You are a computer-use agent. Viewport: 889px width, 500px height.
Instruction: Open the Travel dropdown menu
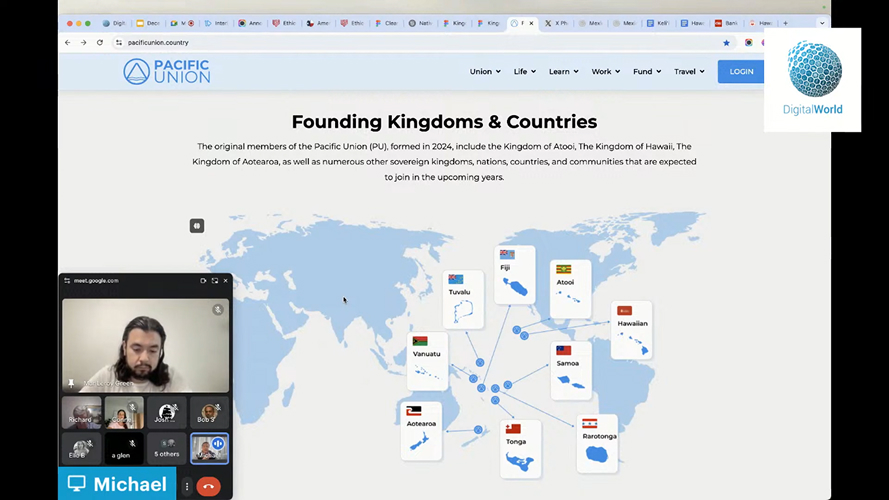tap(689, 72)
